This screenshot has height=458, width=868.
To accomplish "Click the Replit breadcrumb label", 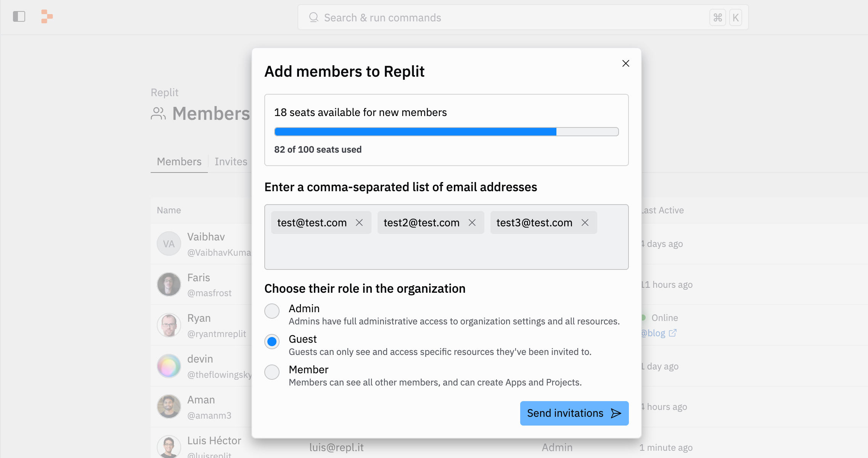I will (165, 93).
